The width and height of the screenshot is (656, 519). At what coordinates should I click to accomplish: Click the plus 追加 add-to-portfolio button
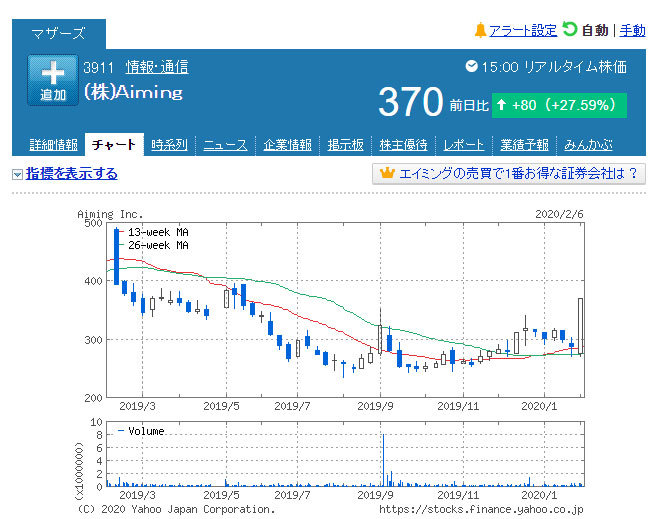click(x=53, y=80)
